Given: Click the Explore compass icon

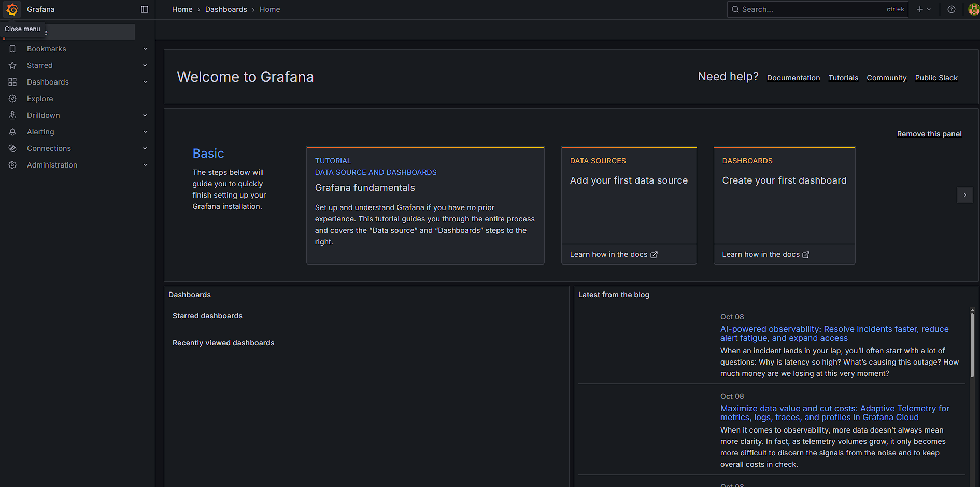Looking at the screenshot, I should coord(12,99).
